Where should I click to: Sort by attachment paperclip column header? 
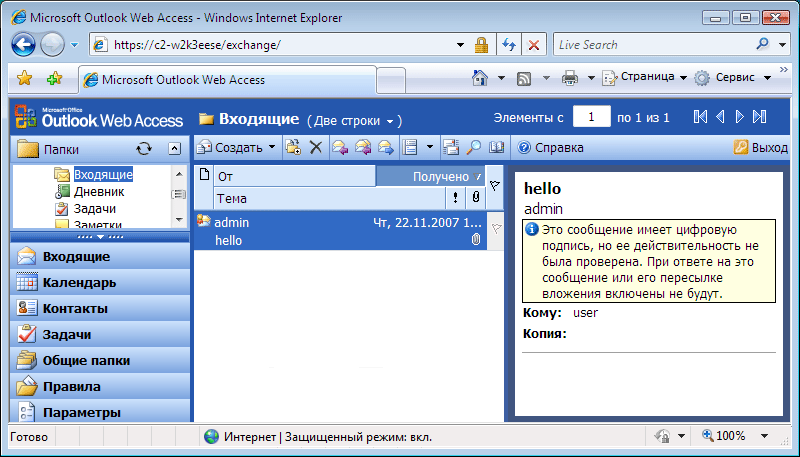pyautogui.click(x=476, y=198)
